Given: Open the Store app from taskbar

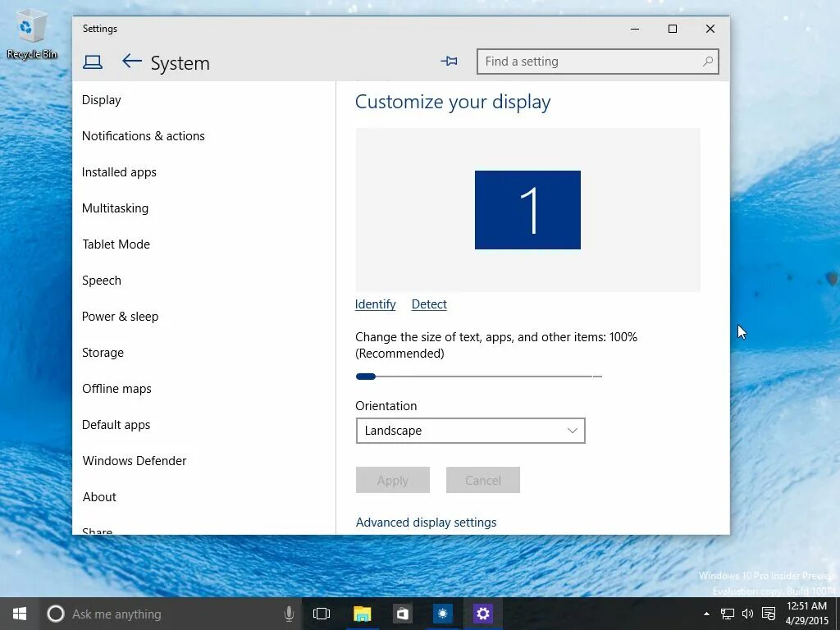Looking at the screenshot, I should pos(402,614).
